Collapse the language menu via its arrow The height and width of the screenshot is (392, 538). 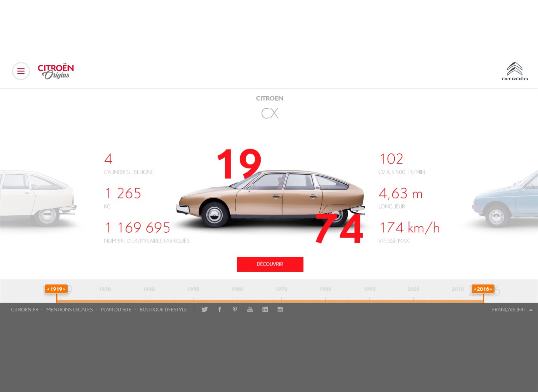point(531,309)
